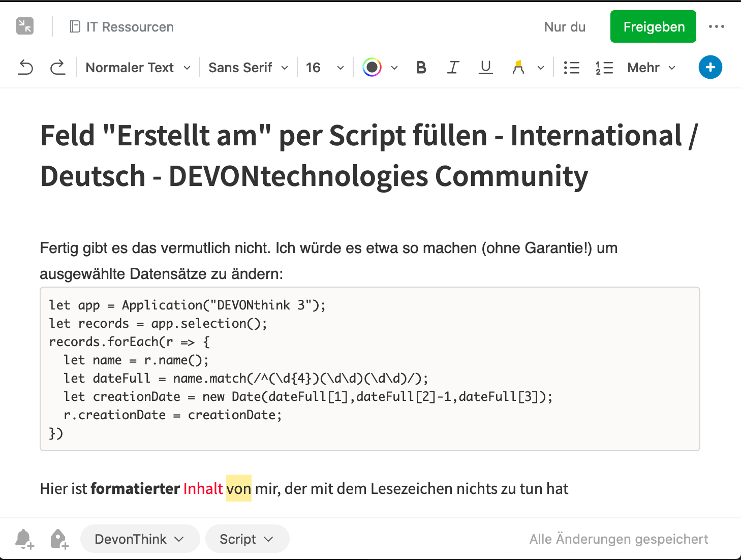The image size is (741, 560).
Task: Click the code line let records = app.selection();
Action: click(158, 323)
